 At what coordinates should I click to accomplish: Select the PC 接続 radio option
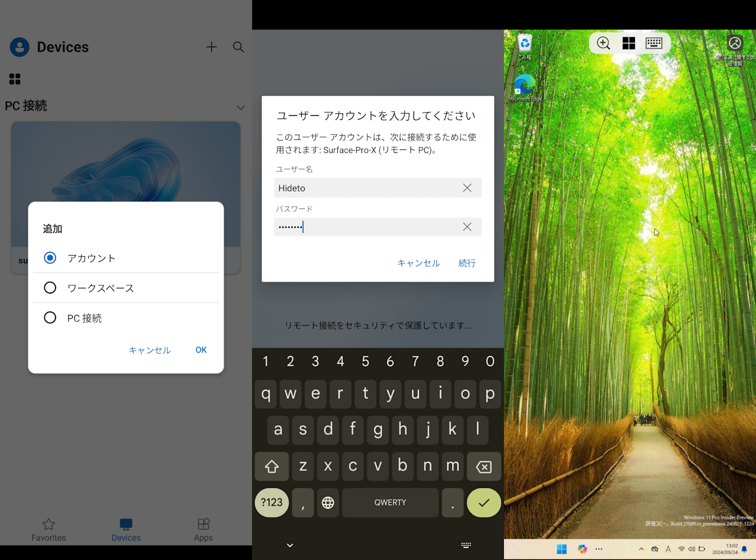point(50,318)
